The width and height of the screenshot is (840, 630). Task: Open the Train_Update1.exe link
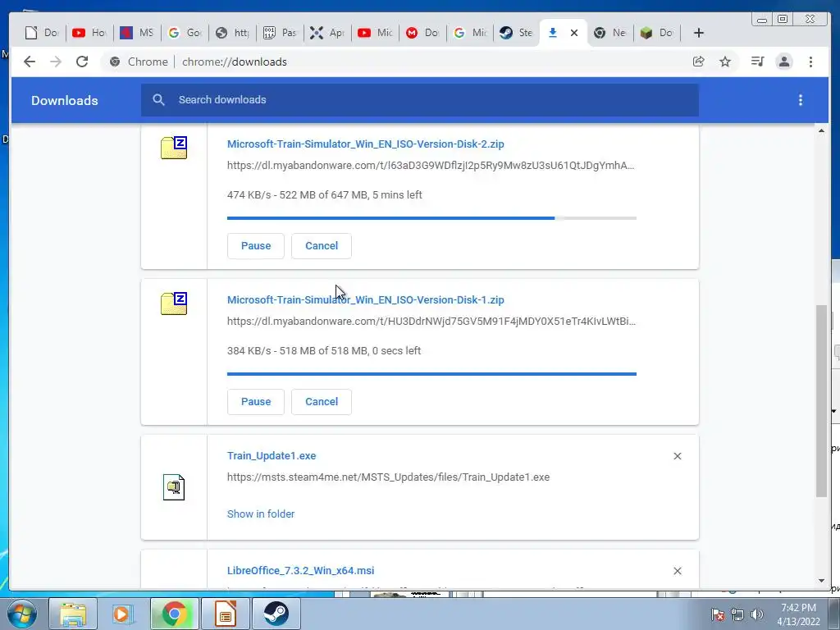point(272,456)
